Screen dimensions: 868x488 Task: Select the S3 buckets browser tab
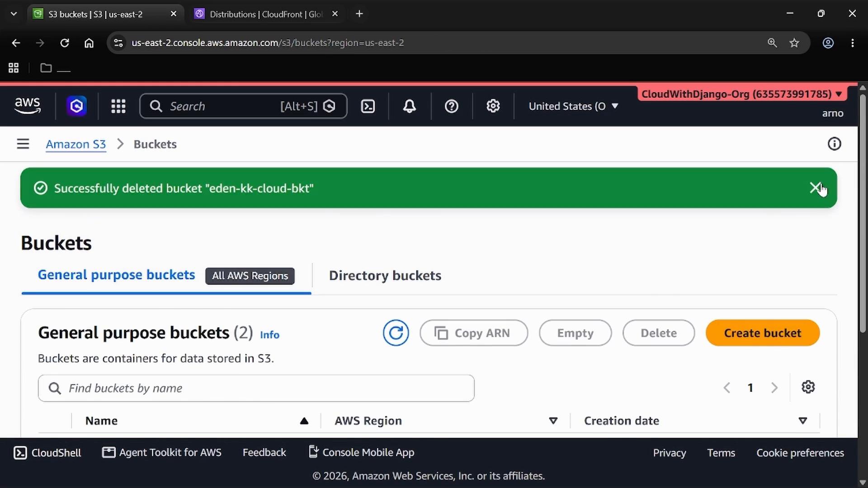coord(106,14)
